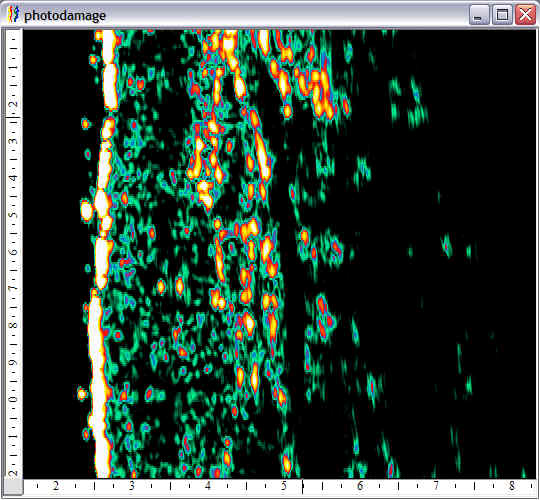Viewport: 540px width, 500px height.
Task: Maximize the photodamage window
Action: (502, 15)
